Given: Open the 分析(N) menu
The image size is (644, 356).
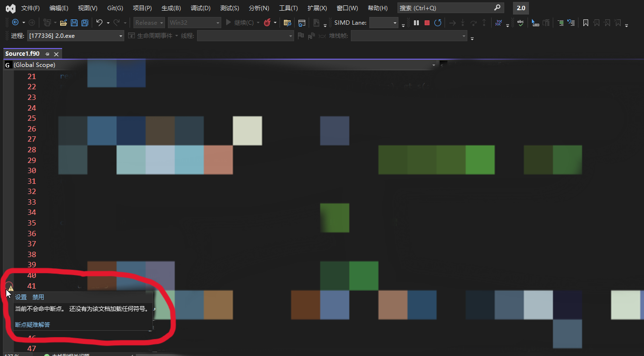Looking at the screenshot, I should coord(259,8).
